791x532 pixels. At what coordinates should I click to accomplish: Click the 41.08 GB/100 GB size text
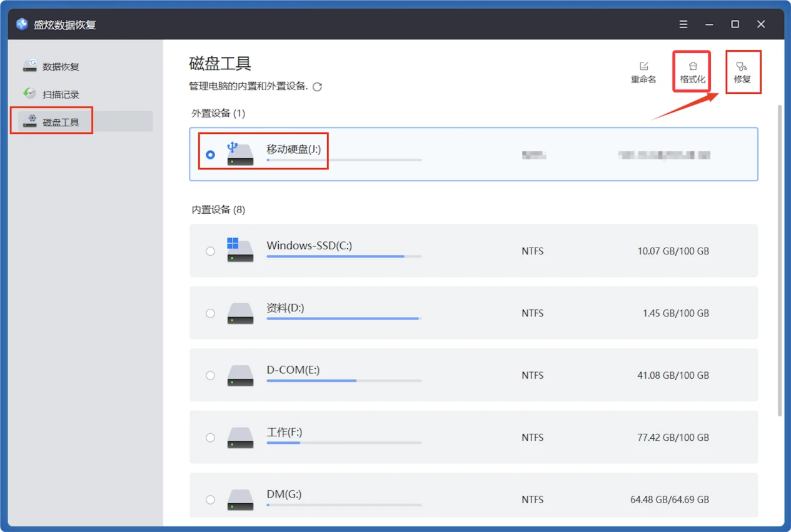673,376
